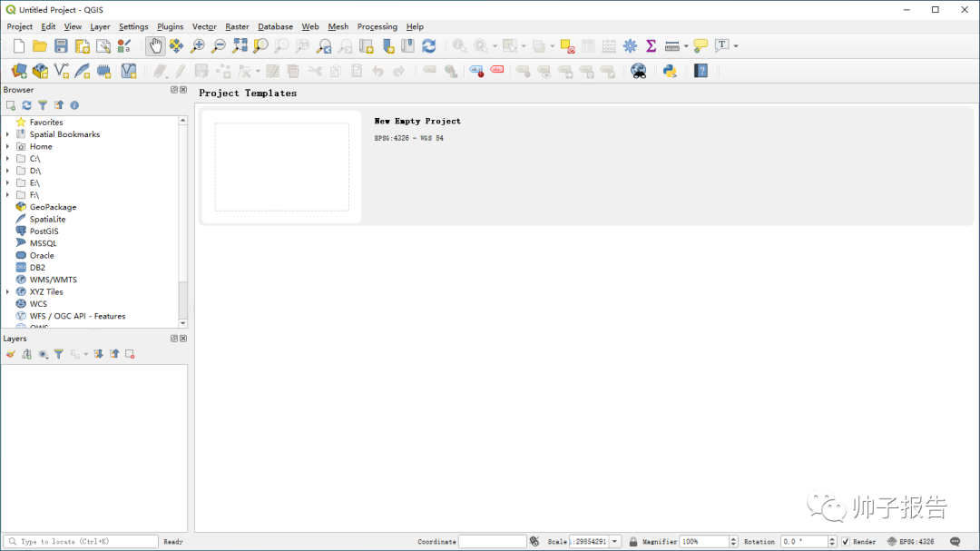Screen dimensions: 980x551
Task: Toggle the Render checkbox
Action: 846,542
